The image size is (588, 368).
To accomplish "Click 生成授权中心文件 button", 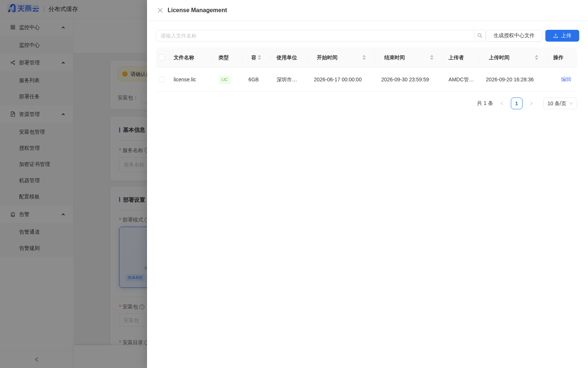I will [x=514, y=36].
